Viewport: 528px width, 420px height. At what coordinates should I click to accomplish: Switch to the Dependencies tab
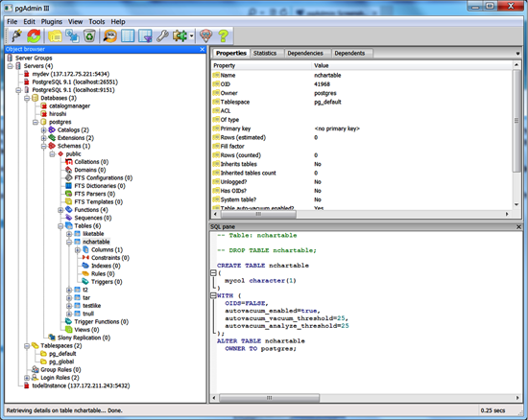305,53
